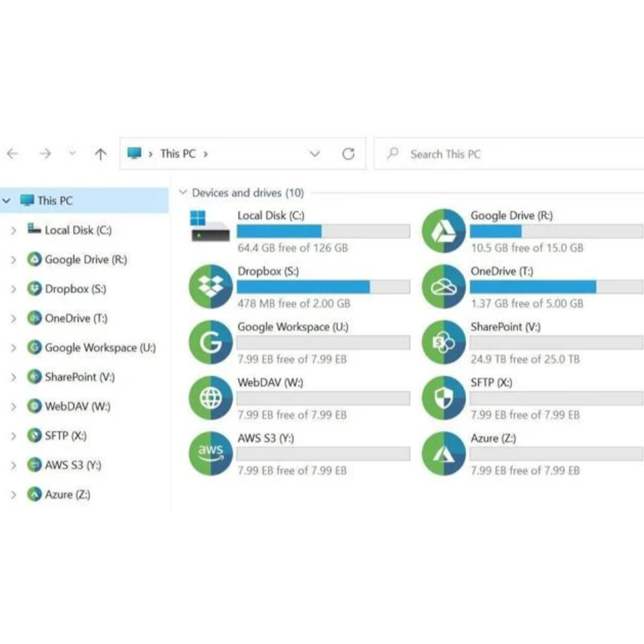Select SharePoint (V:) label in sidebar

click(80, 377)
